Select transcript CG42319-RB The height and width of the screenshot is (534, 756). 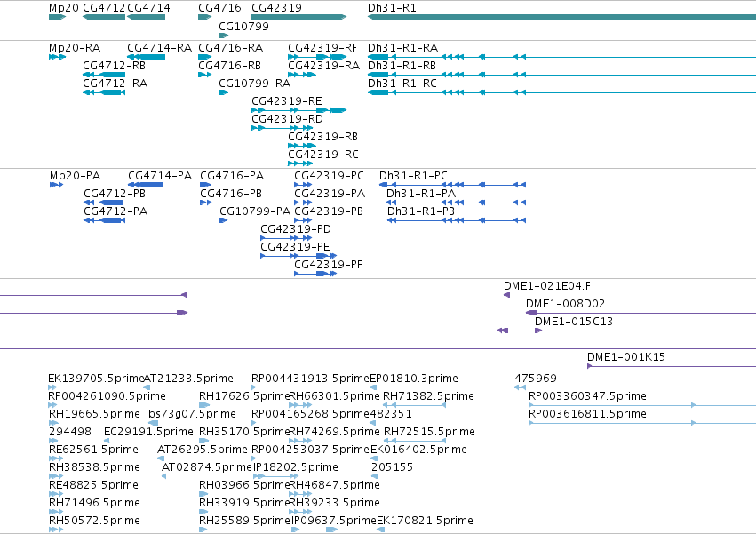tap(323, 137)
